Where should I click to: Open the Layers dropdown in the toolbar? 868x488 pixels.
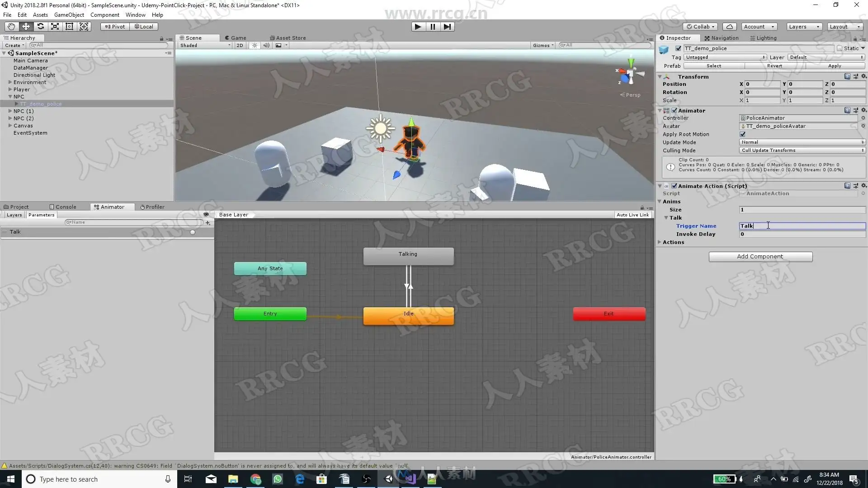(804, 27)
